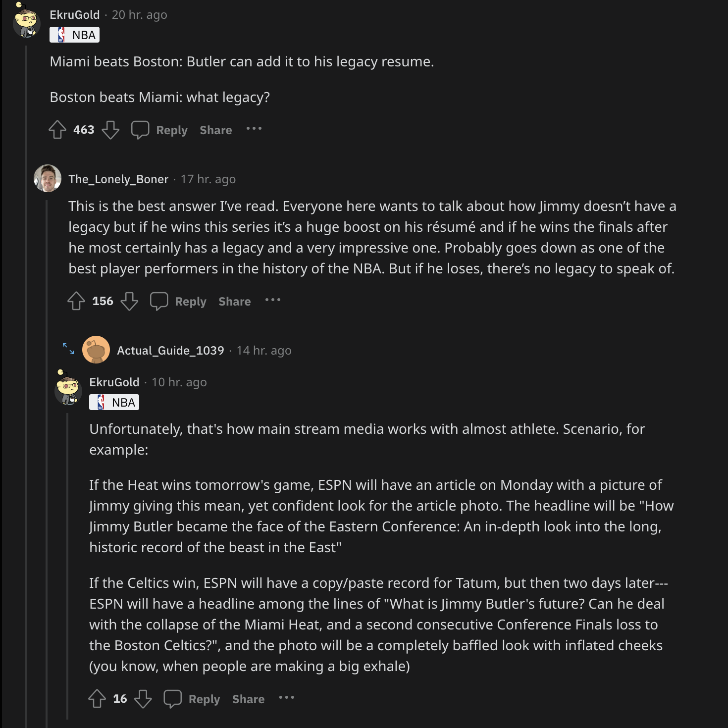Upvote The_Lonely_Boner's comment
Viewport: 728px width, 728px height.
tap(76, 301)
